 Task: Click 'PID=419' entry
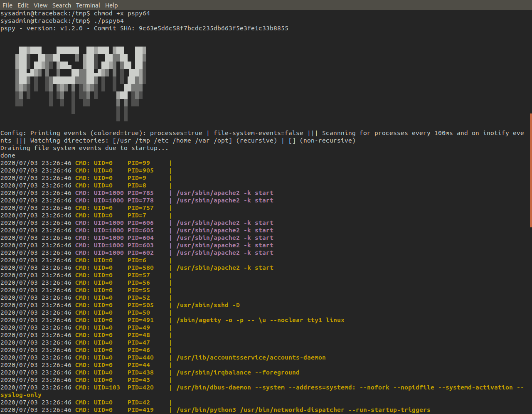pos(140,410)
